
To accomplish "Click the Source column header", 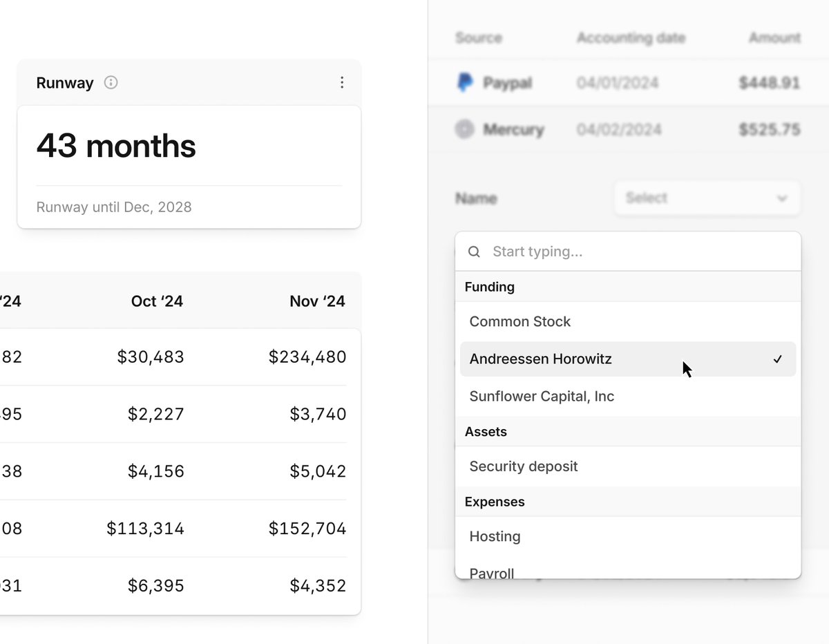I will tap(479, 38).
